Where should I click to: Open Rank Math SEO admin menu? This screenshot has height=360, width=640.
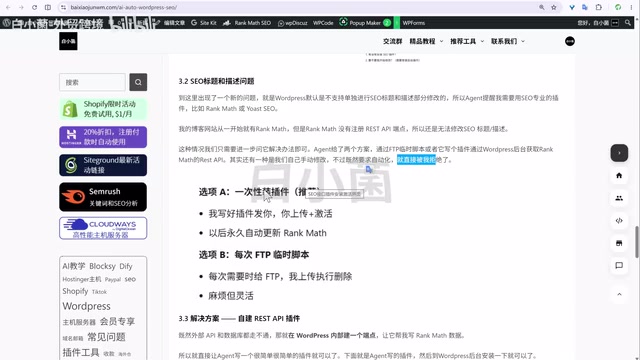point(247,23)
